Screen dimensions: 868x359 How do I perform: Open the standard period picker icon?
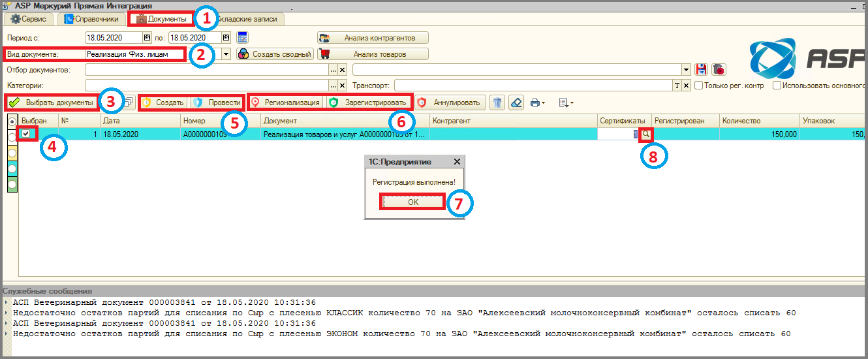tap(243, 37)
